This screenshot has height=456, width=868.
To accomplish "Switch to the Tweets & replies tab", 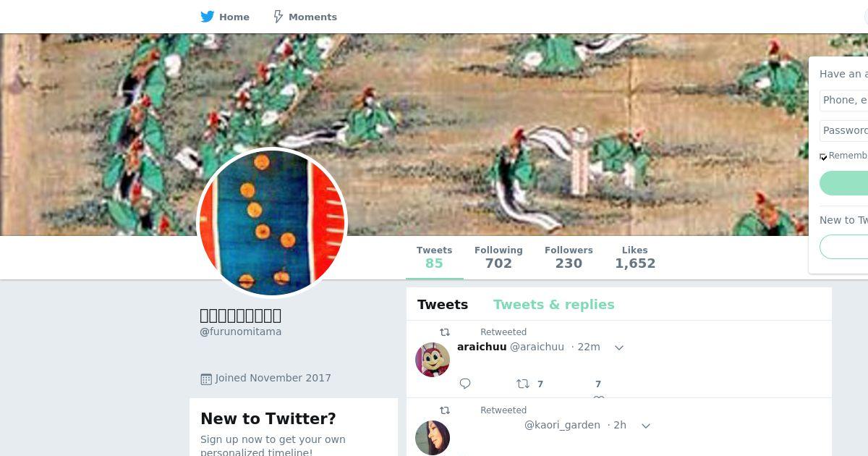I will 554,305.
